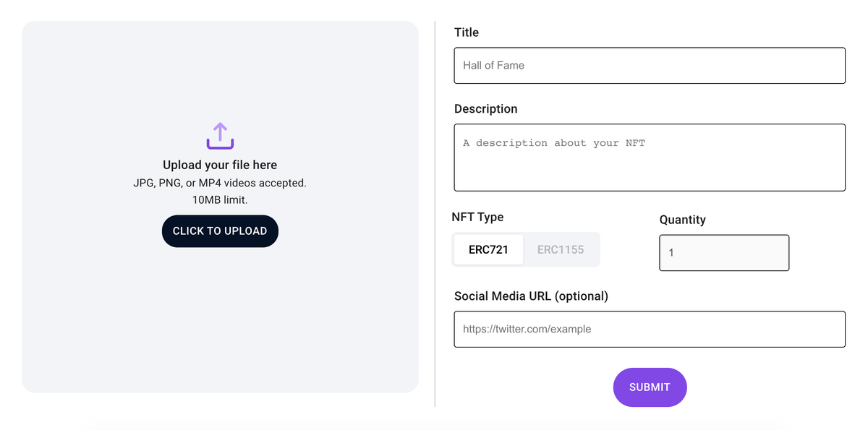Click the "JPG, PNG, or MP4" accepted formats text
This screenshot has height=430, width=868.
pos(220,183)
